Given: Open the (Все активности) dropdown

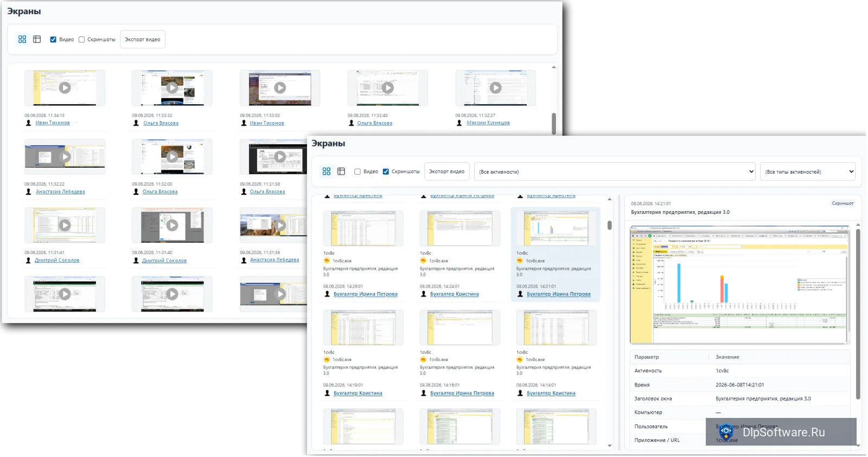Looking at the screenshot, I should (615, 172).
